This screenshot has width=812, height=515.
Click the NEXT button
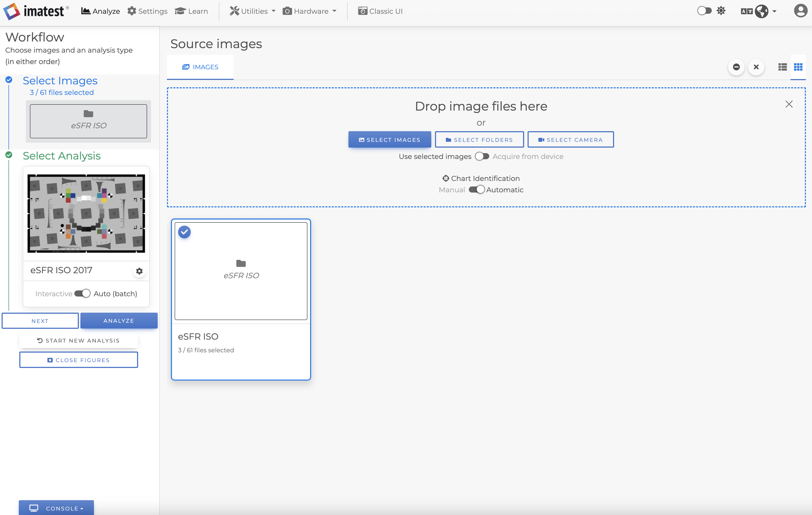tap(40, 321)
